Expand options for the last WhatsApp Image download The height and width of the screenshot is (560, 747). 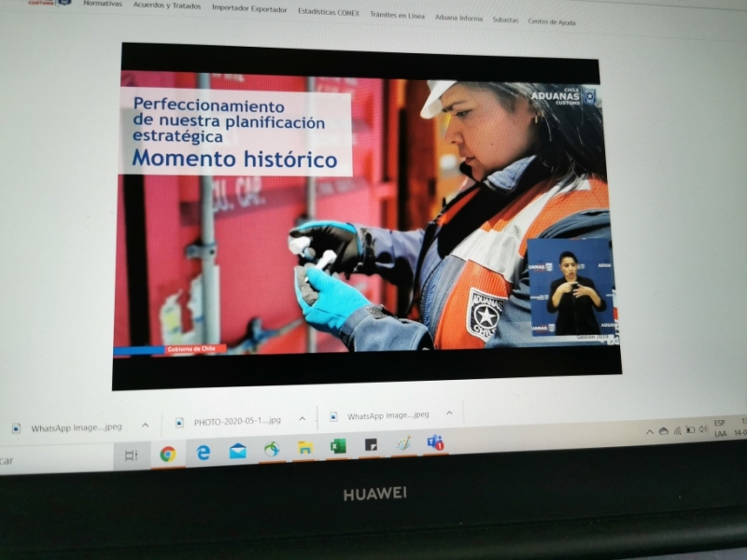point(449,413)
